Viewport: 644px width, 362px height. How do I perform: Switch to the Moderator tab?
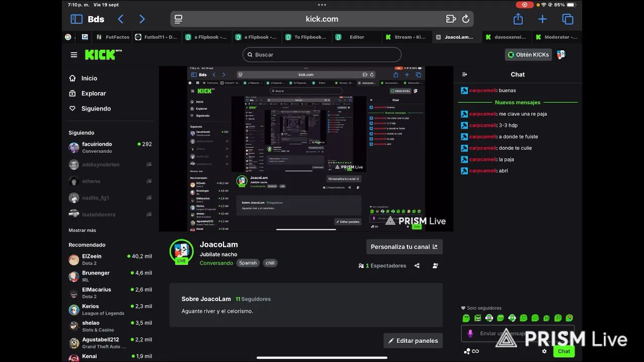(556, 37)
